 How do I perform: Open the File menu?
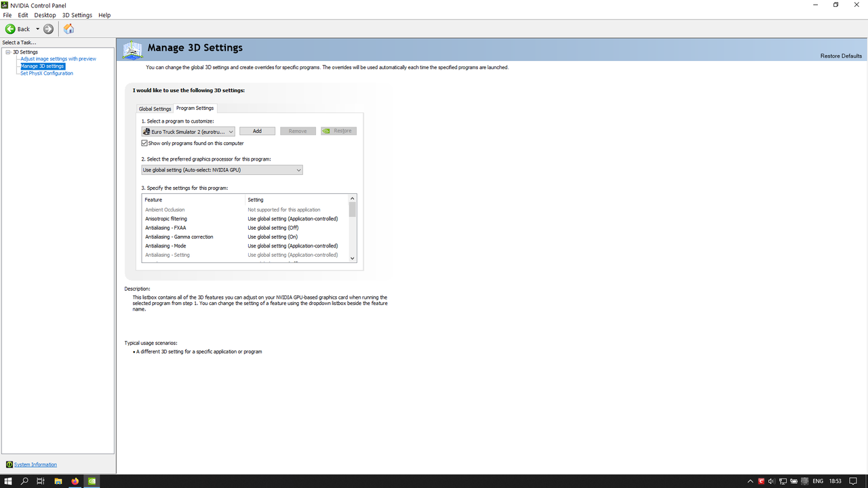coord(7,15)
